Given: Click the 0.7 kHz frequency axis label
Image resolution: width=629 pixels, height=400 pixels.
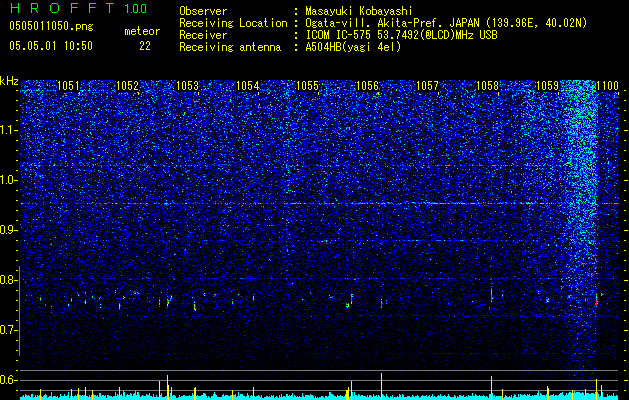Looking at the screenshot, I should (x=8, y=330).
